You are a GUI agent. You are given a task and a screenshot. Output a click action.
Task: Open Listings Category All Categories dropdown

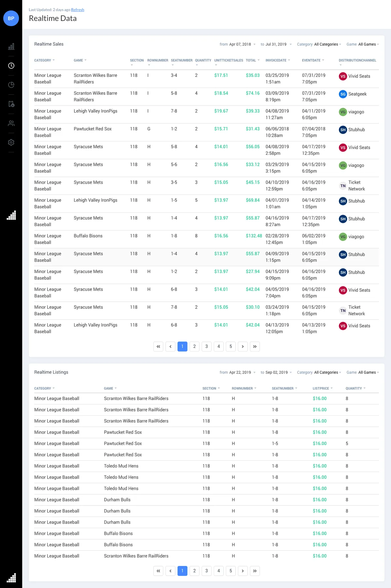tap(327, 372)
